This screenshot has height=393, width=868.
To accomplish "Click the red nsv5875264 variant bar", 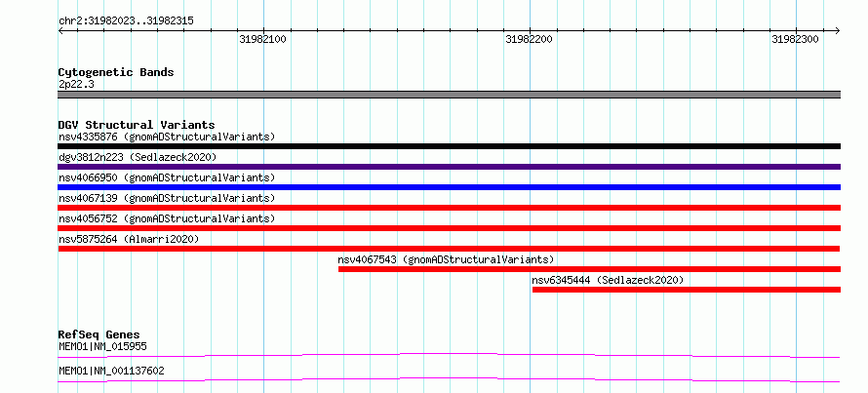I will tap(449, 249).
